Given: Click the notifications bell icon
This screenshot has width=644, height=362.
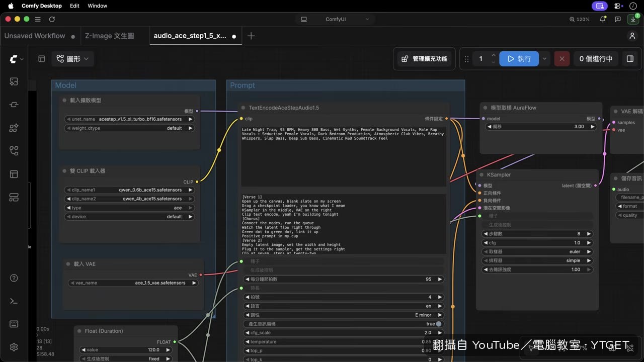Looking at the screenshot, I should point(602,19).
